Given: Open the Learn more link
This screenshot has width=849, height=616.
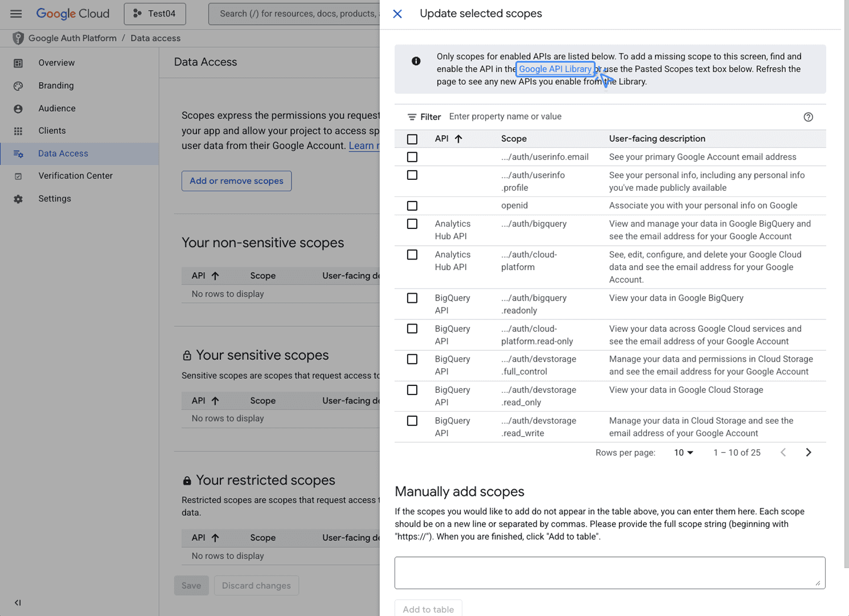Looking at the screenshot, I should click(364, 146).
